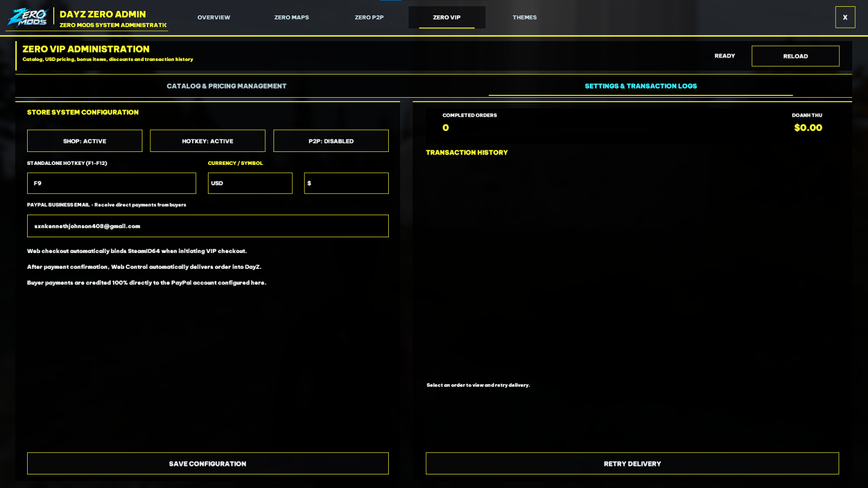Image resolution: width=868 pixels, height=488 pixels.
Task: Toggle the P2P: Disabled button
Action: pos(331,141)
